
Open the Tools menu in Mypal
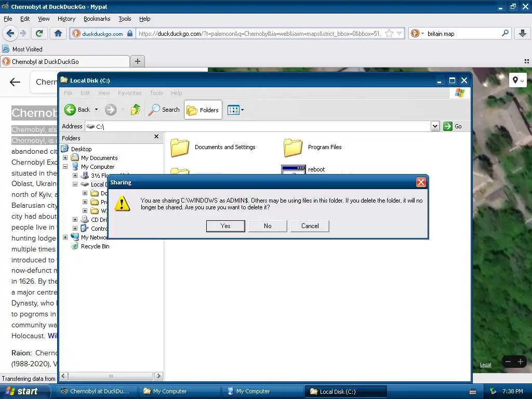click(125, 19)
